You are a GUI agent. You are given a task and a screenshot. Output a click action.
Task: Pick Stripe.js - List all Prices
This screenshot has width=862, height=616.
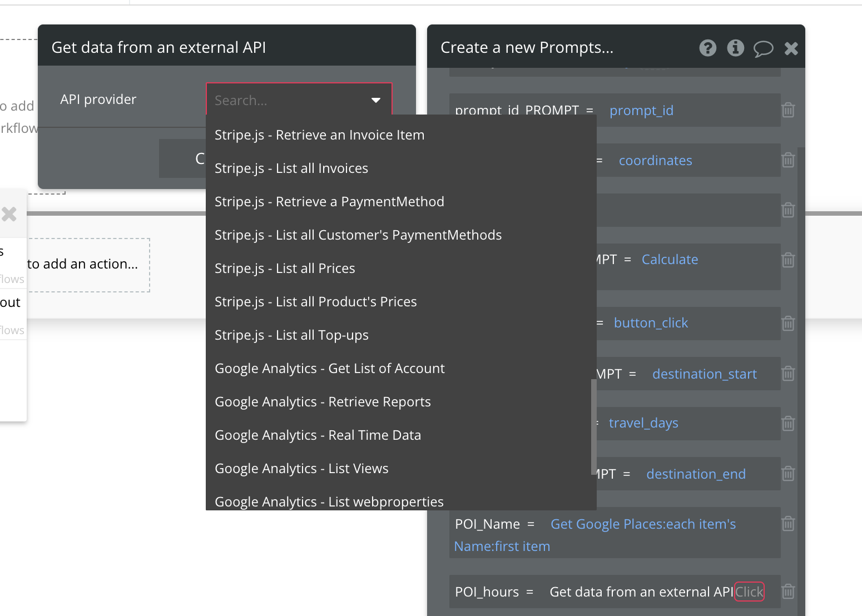pos(285,269)
